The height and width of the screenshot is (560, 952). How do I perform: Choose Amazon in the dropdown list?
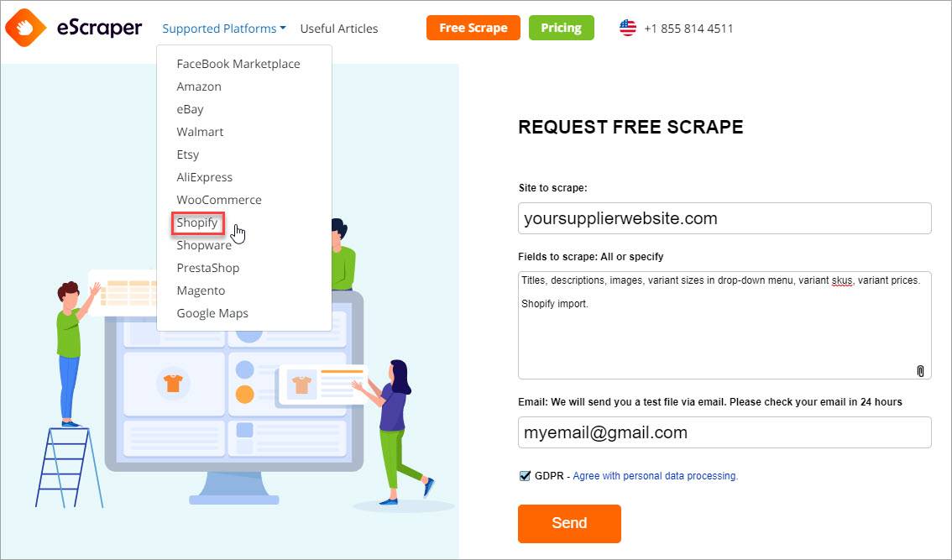click(x=198, y=86)
